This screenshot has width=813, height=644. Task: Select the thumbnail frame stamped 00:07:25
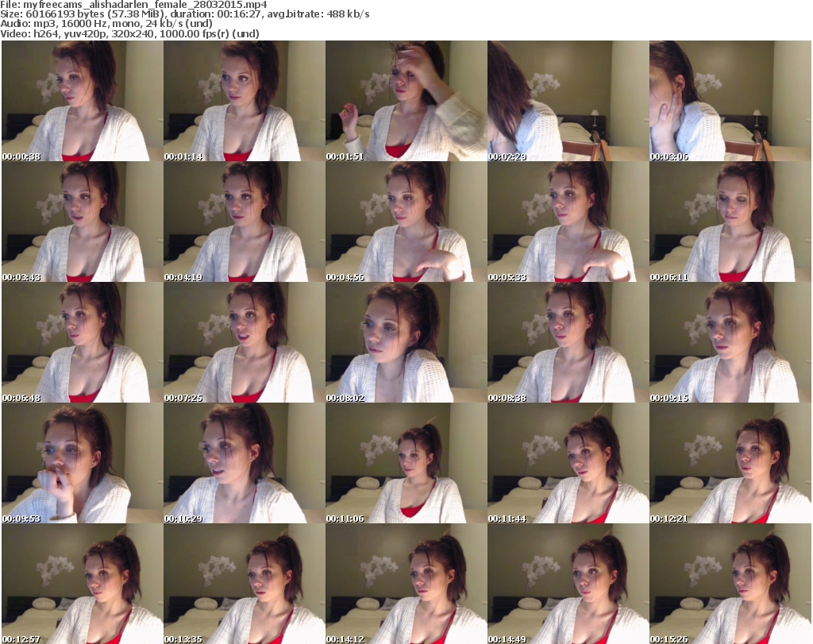[245, 342]
